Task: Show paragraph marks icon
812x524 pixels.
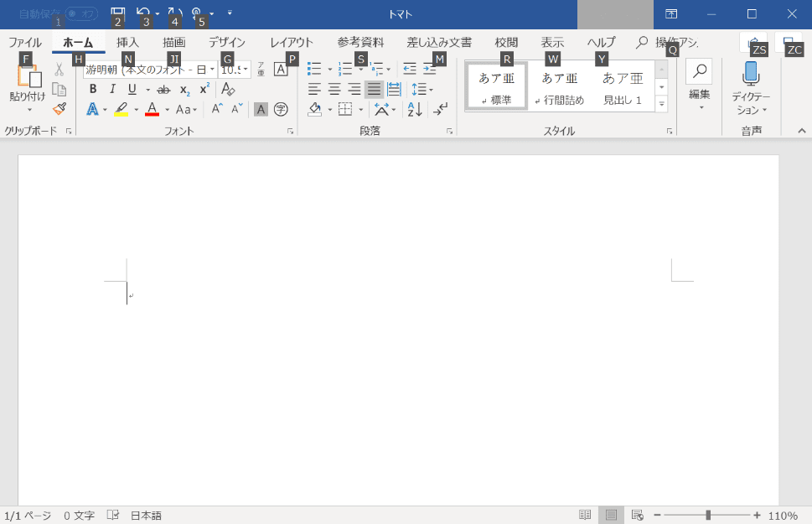Action: (441, 109)
